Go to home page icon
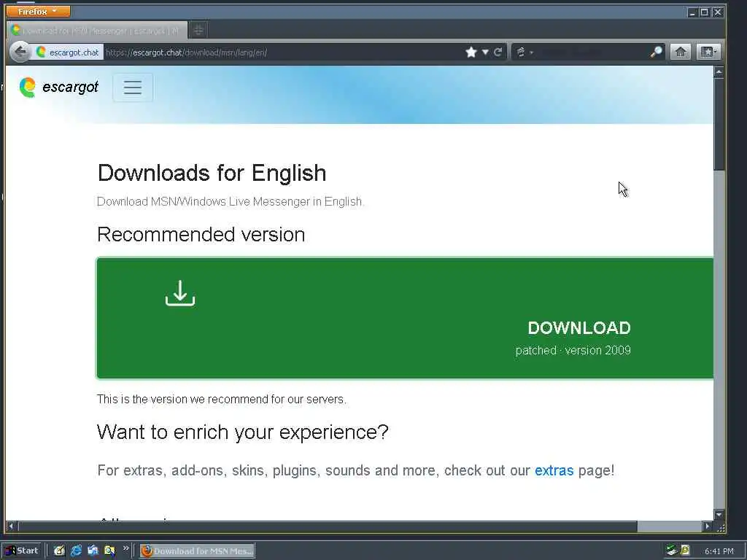Screen dimensions: 747x560 pos(681,52)
